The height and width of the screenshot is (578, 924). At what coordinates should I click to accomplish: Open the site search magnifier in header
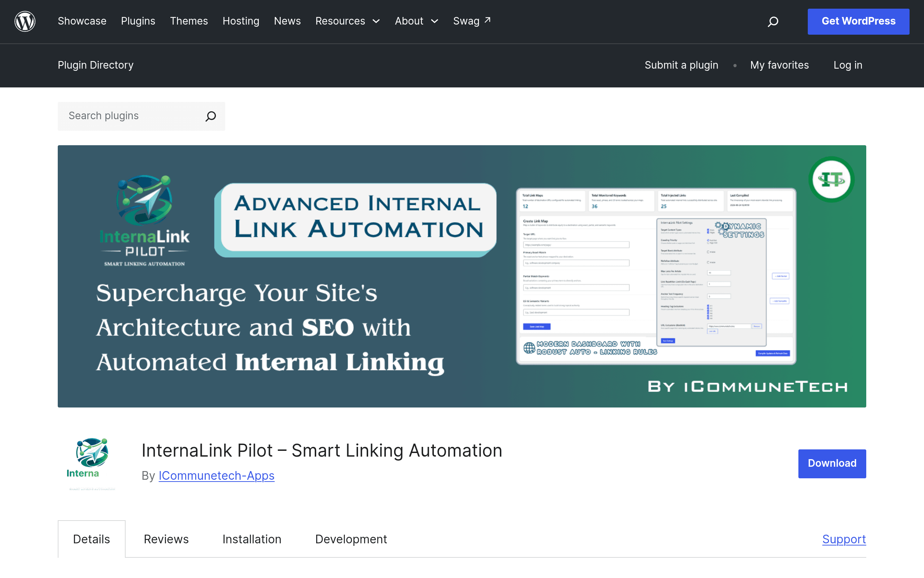click(773, 21)
